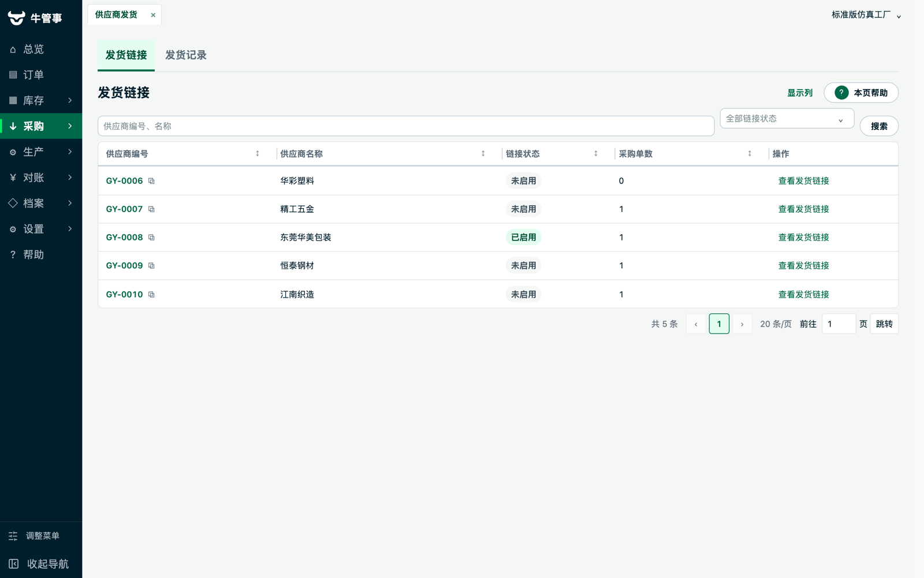This screenshot has height=578, width=924.
Task: Copy supplier code GY-0010 using copy icon
Action: tap(151, 295)
